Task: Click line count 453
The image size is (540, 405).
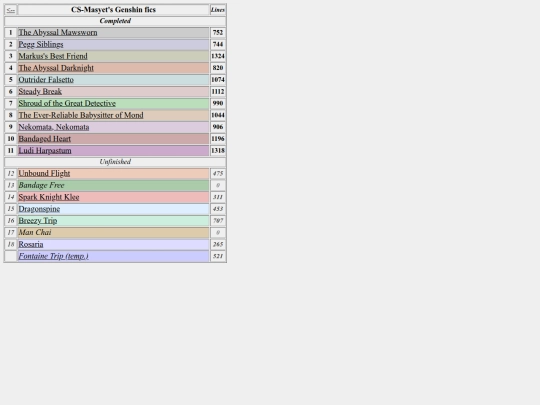Action: click(218, 209)
